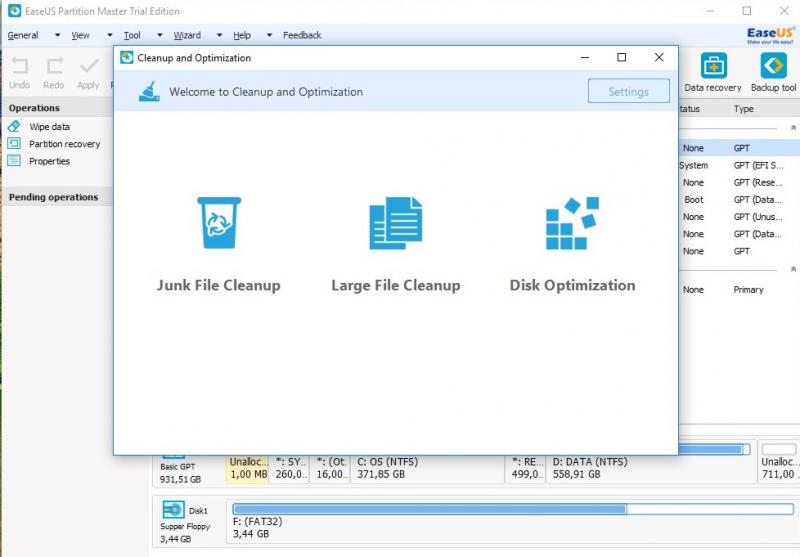Open Large File Cleanup documents icon
The image size is (800, 557).
pos(396,223)
